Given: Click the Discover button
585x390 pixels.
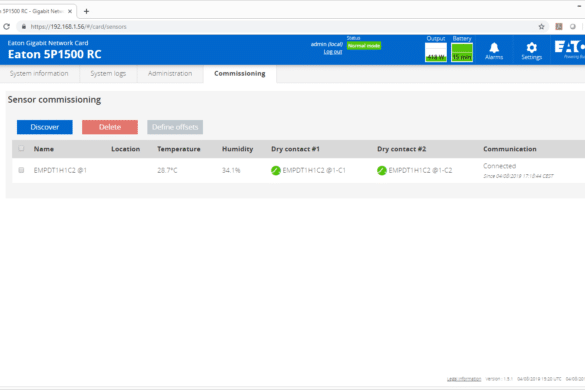Looking at the screenshot, I should point(45,127).
